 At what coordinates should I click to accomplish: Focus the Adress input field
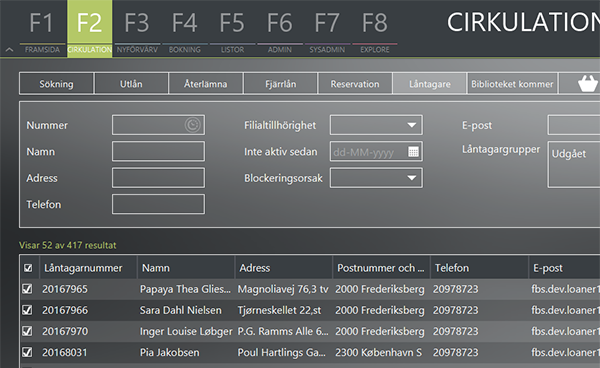click(158, 177)
